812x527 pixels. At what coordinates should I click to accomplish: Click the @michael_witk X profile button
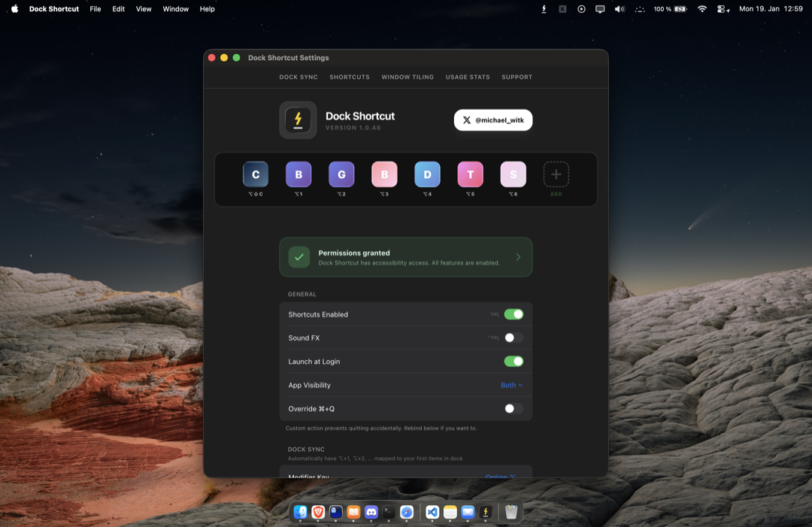pos(492,120)
